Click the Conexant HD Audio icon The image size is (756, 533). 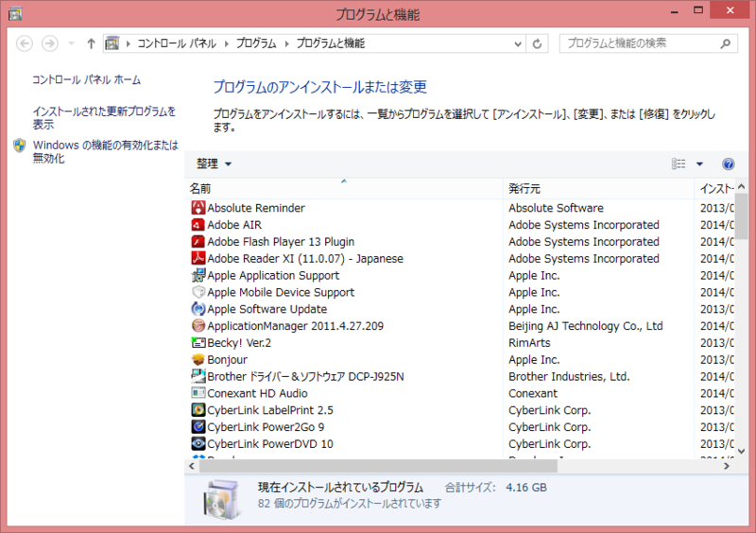tap(198, 393)
